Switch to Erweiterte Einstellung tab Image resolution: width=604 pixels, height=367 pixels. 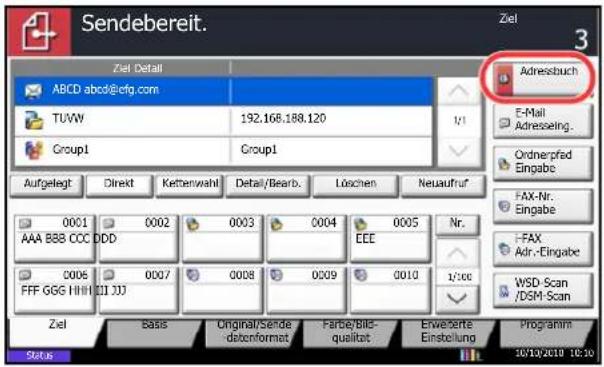click(448, 332)
